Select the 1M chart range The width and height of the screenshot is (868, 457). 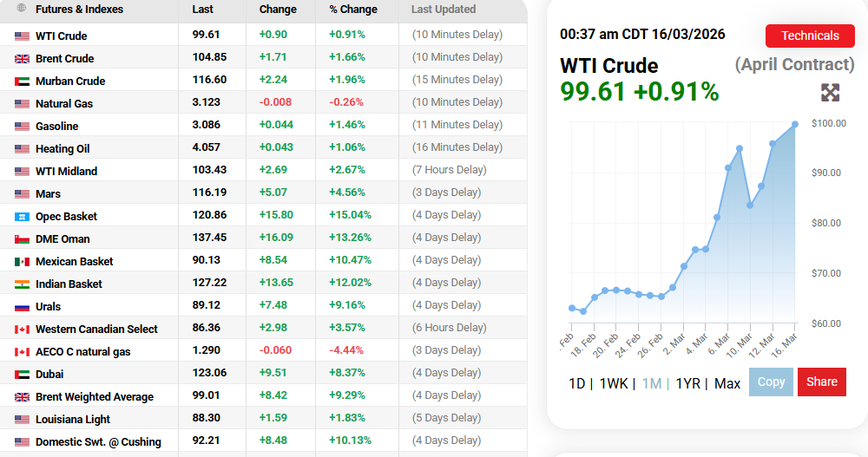point(652,383)
